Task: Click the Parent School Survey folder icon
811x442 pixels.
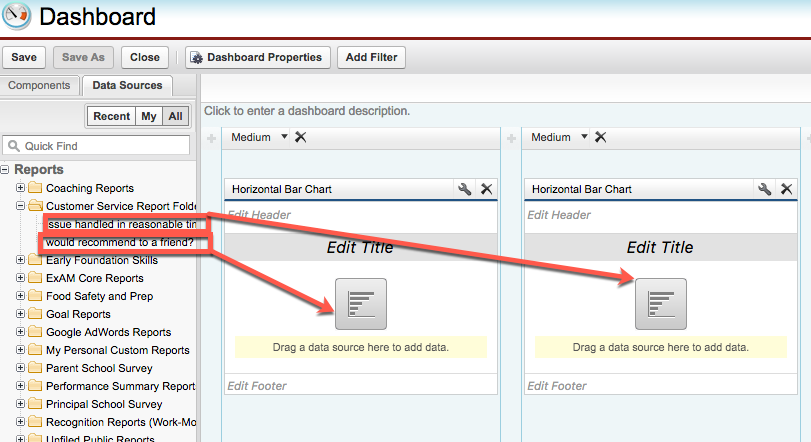Action: (35, 367)
